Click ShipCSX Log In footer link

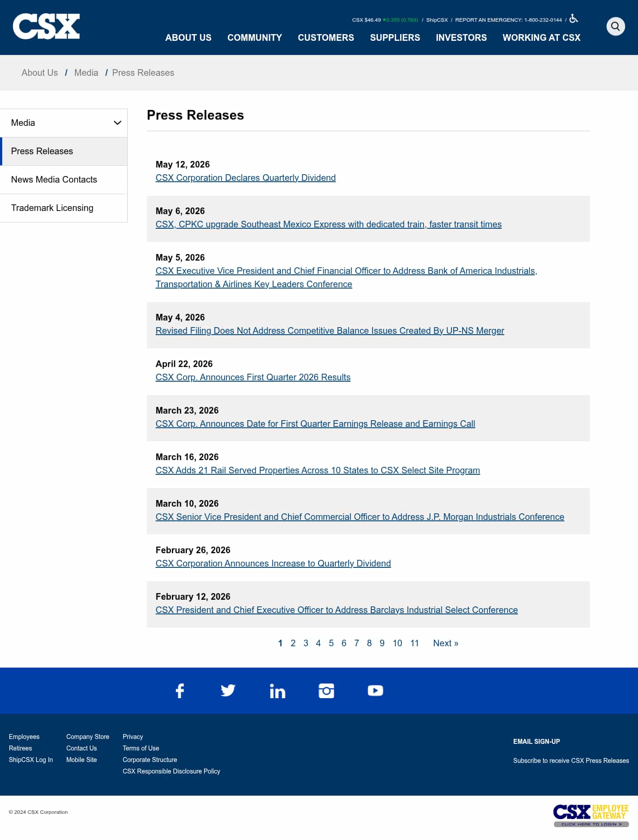click(x=31, y=760)
